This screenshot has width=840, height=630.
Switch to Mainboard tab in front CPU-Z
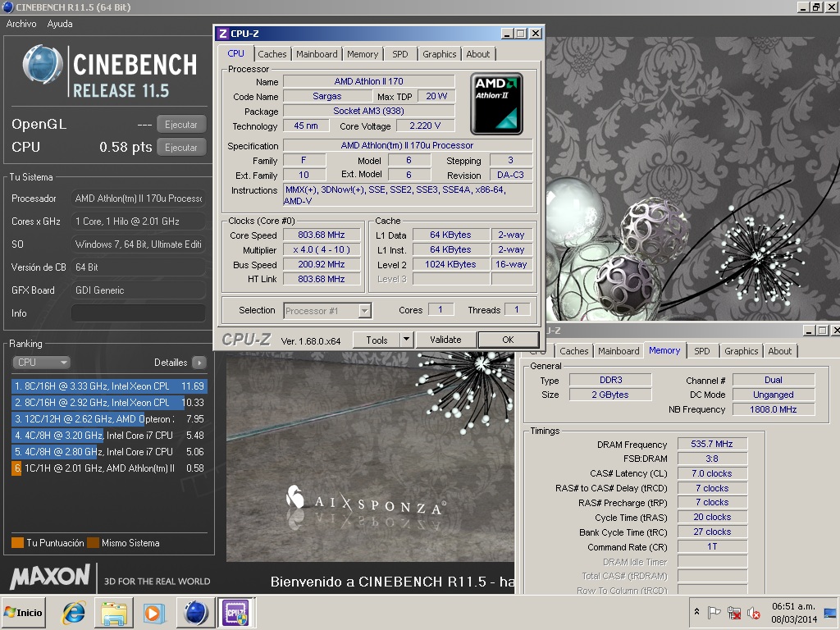[x=317, y=54]
